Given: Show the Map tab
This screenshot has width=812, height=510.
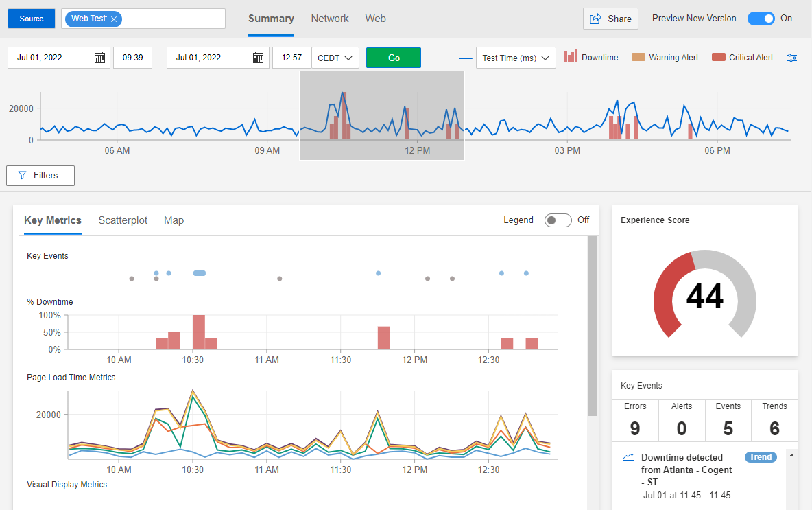Looking at the screenshot, I should [174, 220].
